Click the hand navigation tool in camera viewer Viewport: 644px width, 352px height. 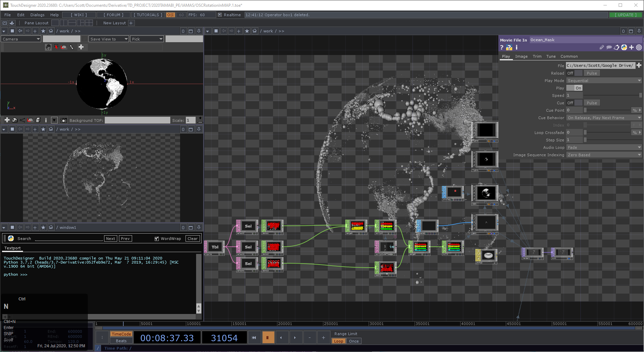pyautogui.click(x=48, y=47)
